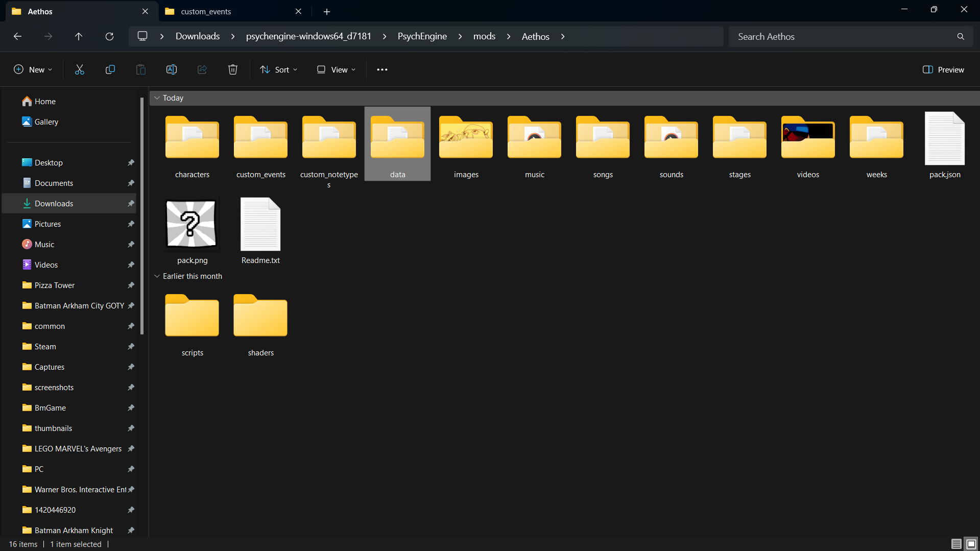Expand chevron after Aethos in address bar
Viewport: 980px width, 551px height.
coord(563,36)
